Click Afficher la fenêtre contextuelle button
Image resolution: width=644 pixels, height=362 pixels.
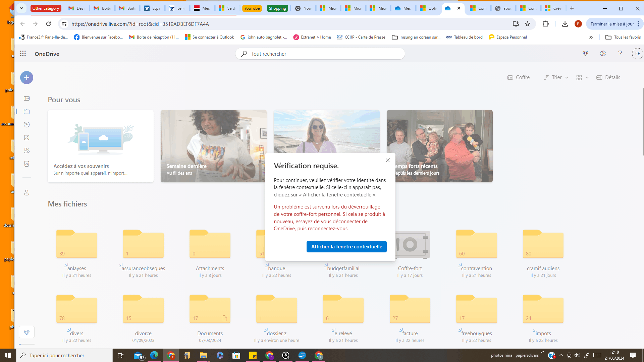346,247
